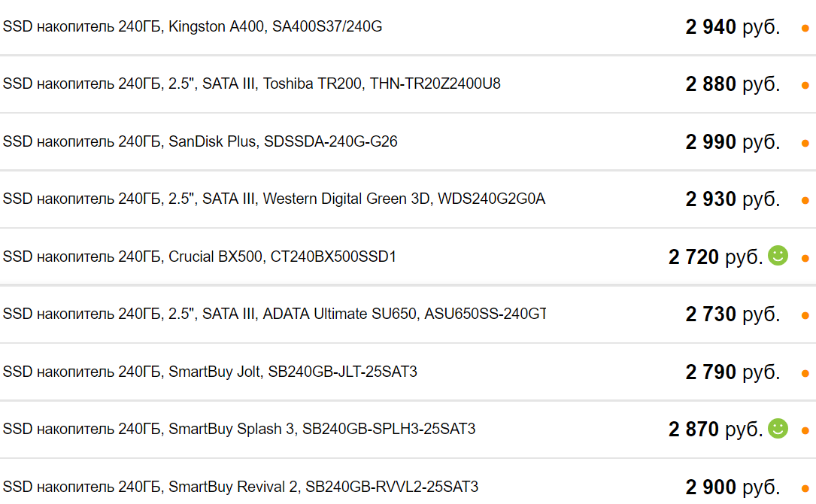Click the orange dot in Western Digital Green row
Screen dimensions: 816x504
(805, 200)
